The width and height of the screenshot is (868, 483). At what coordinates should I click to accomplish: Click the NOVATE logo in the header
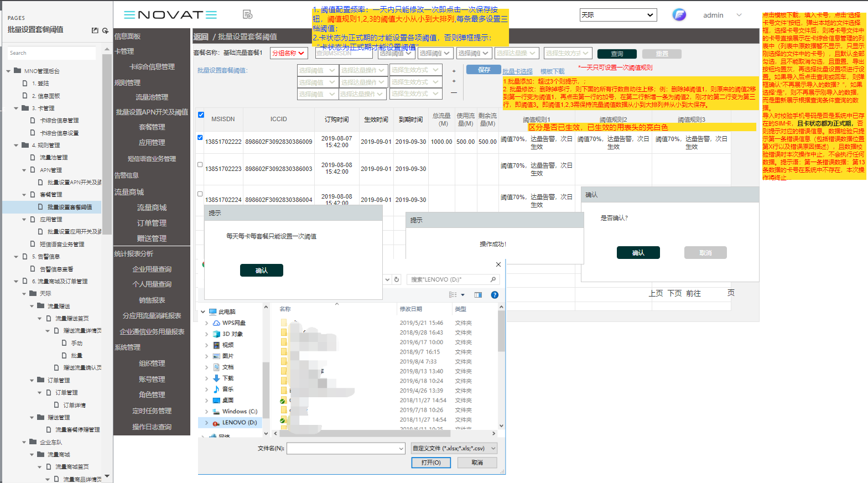(x=170, y=15)
